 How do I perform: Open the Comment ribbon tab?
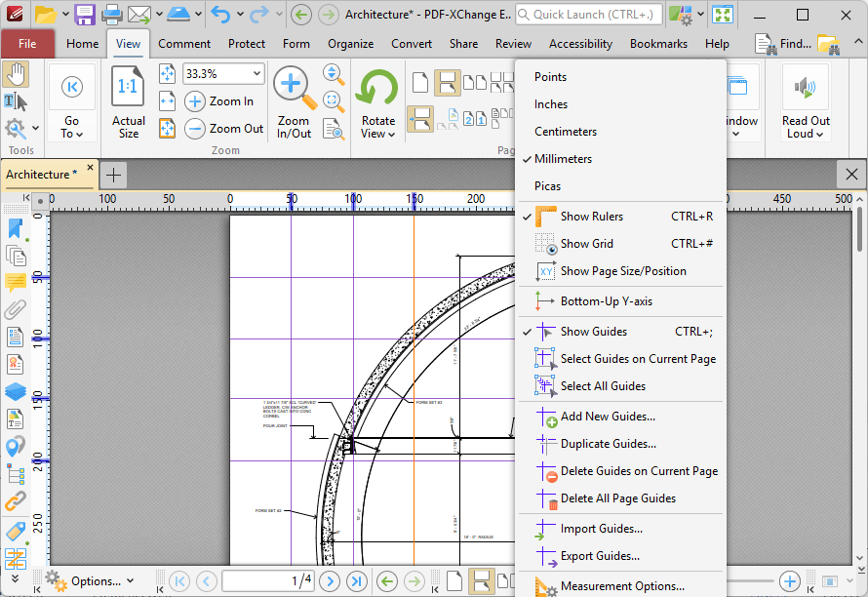(184, 44)
